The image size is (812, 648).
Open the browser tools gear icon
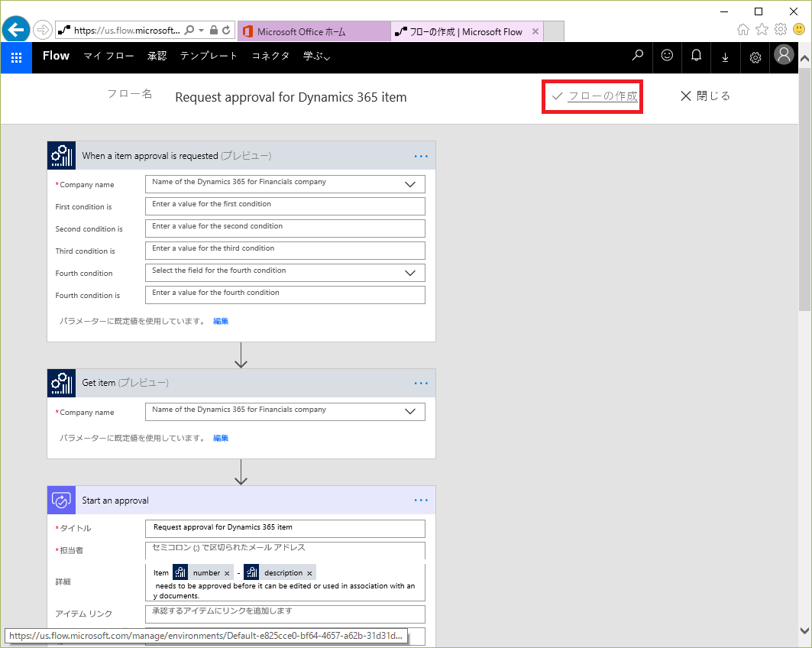click(x=781, y=30)
